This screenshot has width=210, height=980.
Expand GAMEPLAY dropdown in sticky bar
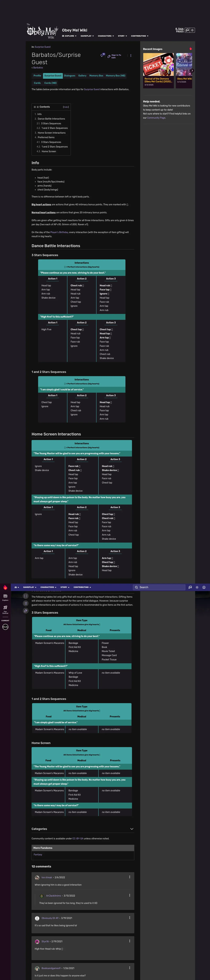[30, 587]
